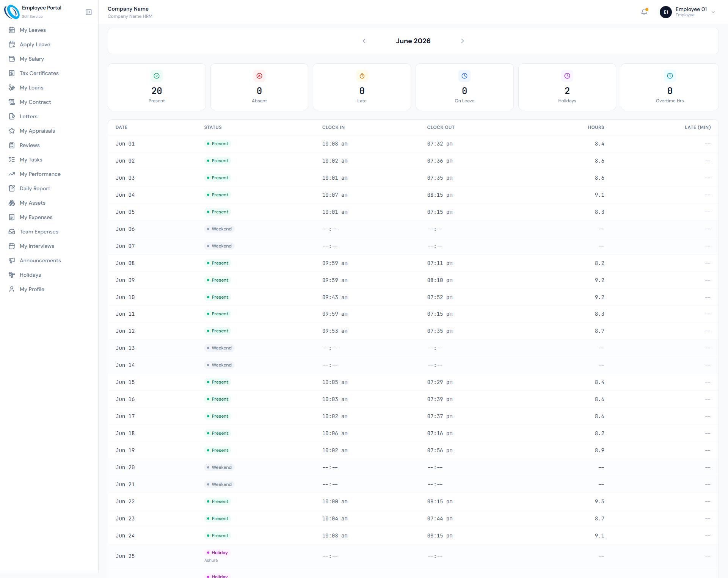Click hours value 9.3 in Jun 22 row
This screenshot has width=728, height=578.
point(599,501)
